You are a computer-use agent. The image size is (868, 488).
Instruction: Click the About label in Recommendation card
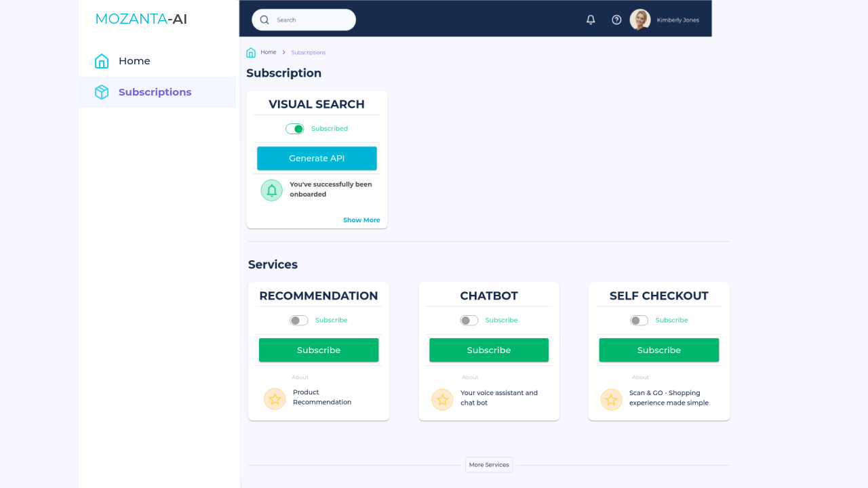coord(300,378)
